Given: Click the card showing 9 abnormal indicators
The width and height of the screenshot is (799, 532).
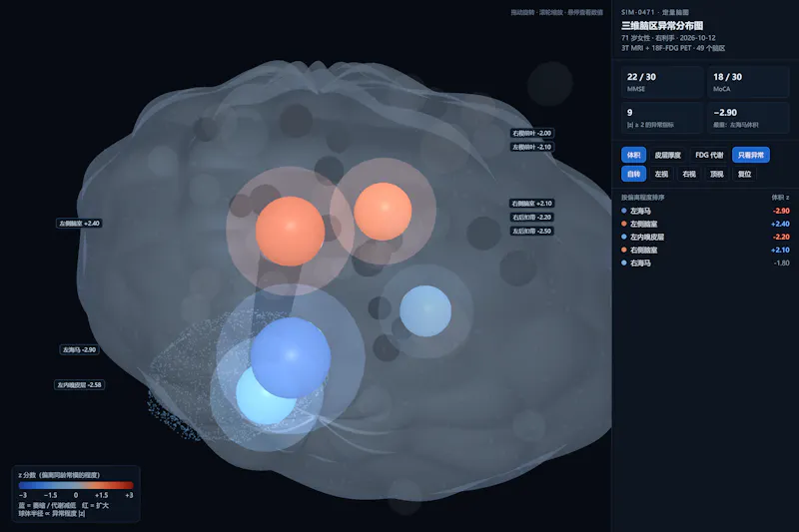Looking at the screenshot, I should tap(662, 118).
